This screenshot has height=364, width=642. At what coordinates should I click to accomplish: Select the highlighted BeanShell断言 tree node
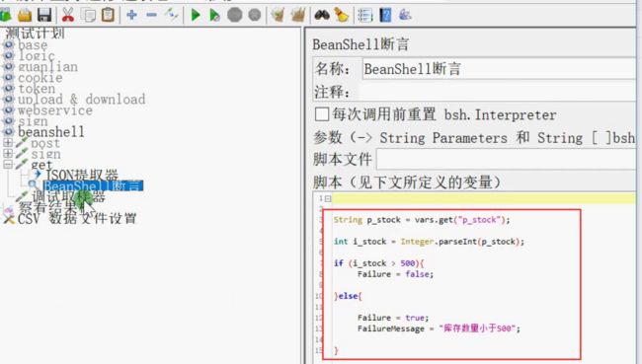[93, 186]
